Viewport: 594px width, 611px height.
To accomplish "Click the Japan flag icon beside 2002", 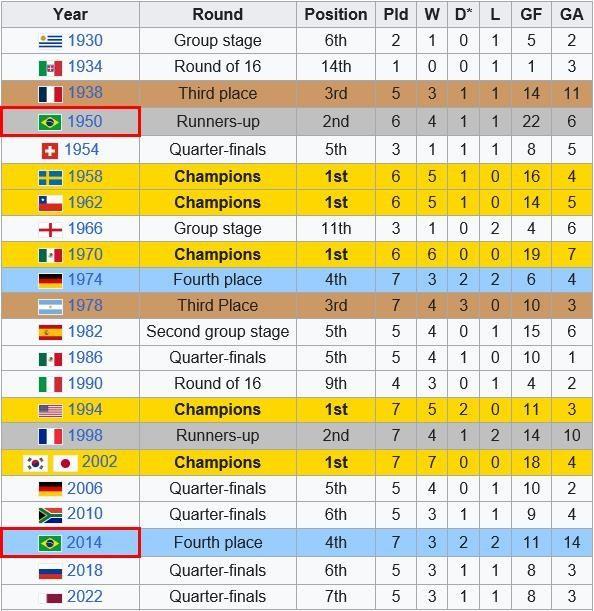I will (65, 463).
